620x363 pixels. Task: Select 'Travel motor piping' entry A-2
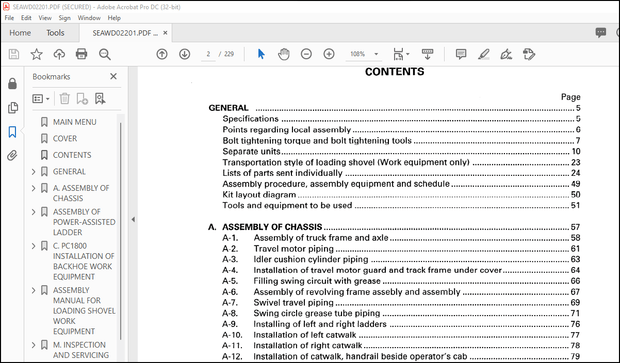[401, 249]
